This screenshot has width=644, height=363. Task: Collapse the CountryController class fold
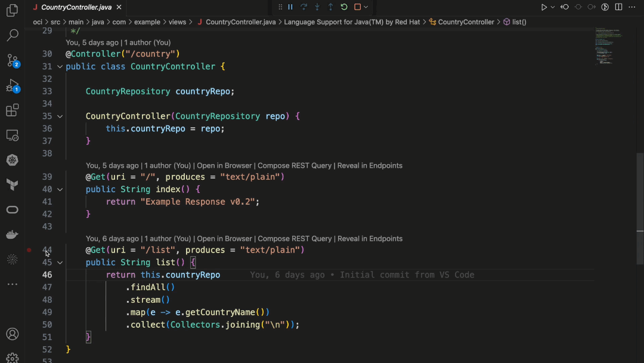coord(59,66)
